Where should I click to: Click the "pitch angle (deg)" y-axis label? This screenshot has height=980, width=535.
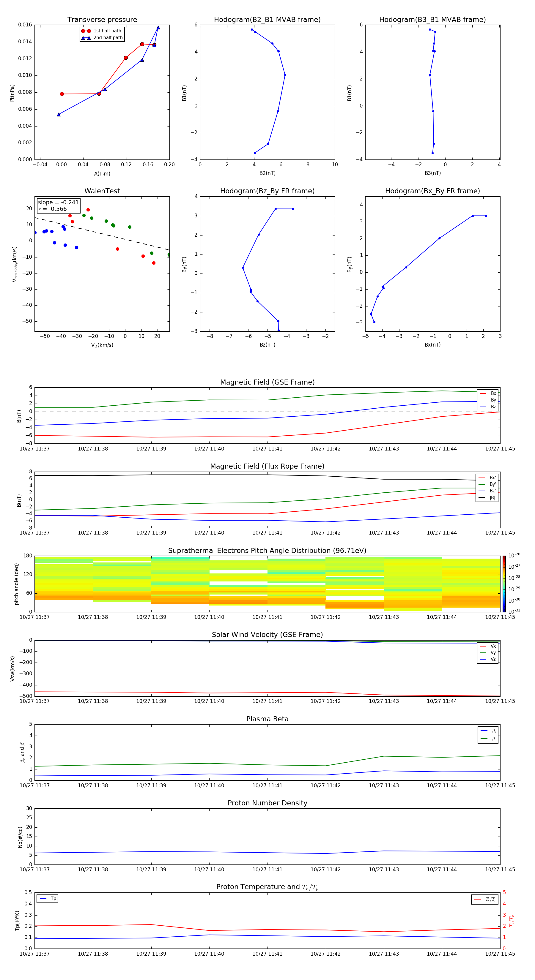pyautogui.click(x=16, y=584)
